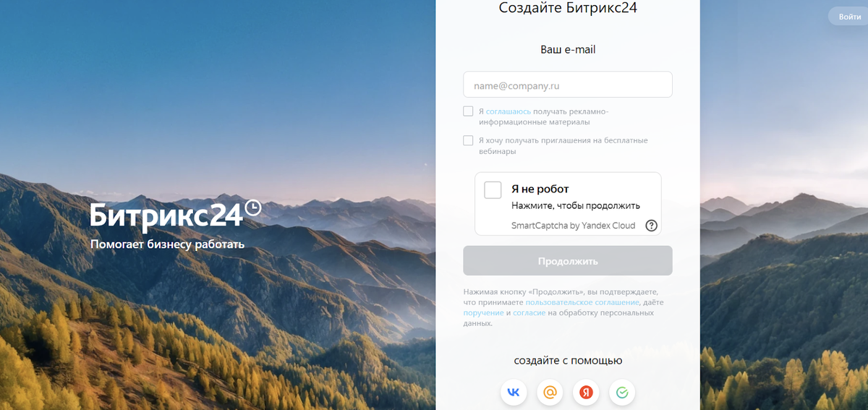This screenshot has width=868, height=410.
Task: Click the 'SmartCaptcha by Yandex Cloud' text
Action: (574, 226)
